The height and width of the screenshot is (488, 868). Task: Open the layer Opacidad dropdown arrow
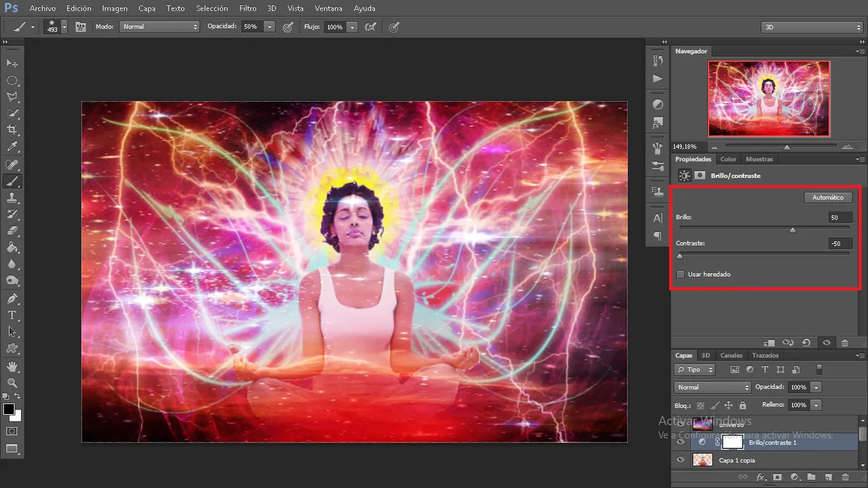tap(816, 387)
